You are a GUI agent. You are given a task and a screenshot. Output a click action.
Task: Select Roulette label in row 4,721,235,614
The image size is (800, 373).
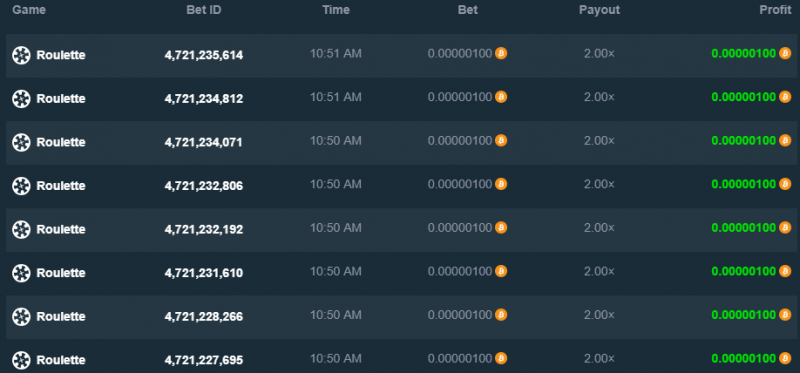[x=61, y=55]
